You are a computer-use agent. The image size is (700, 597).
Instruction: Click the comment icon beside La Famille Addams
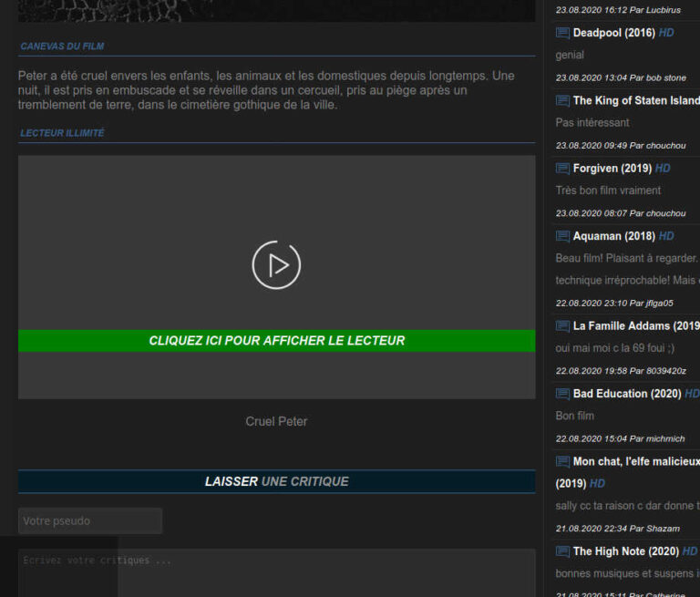(562, 326)
